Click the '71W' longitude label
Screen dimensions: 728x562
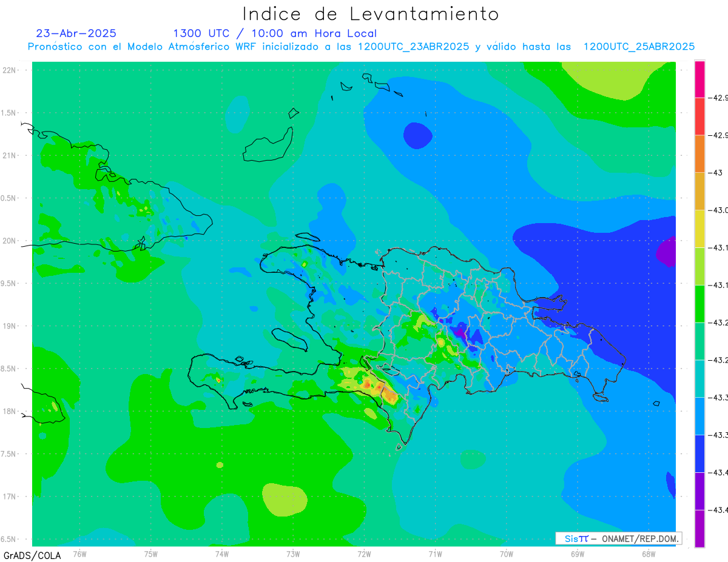pyautogui.click(x=435, y=554)
